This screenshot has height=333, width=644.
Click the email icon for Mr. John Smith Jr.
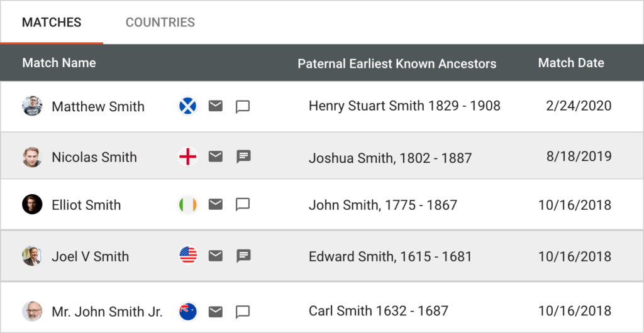tap(216, 311)
